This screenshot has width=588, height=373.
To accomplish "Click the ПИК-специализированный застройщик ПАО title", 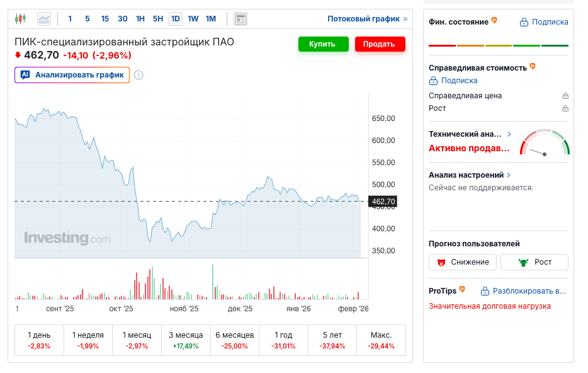I will coord(124,42).
